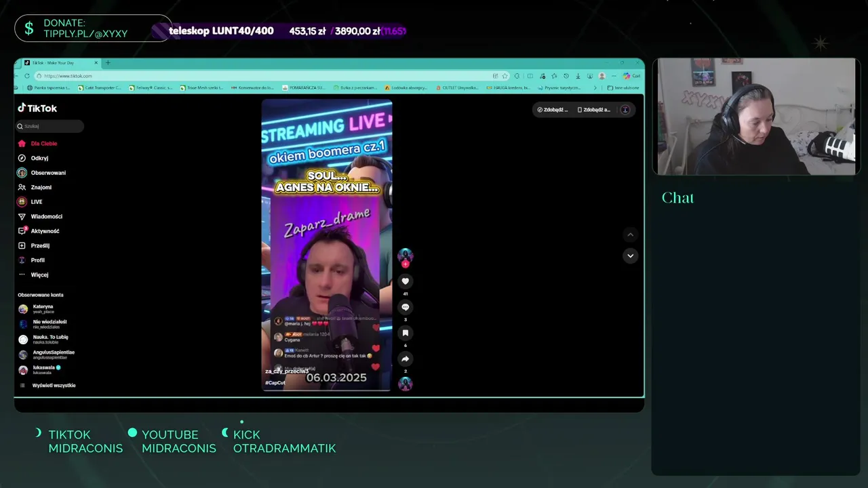Image resolution: width=868 pixels, height=488 pixels.
Task: Open the Profil page
Action: coord(31,260)
